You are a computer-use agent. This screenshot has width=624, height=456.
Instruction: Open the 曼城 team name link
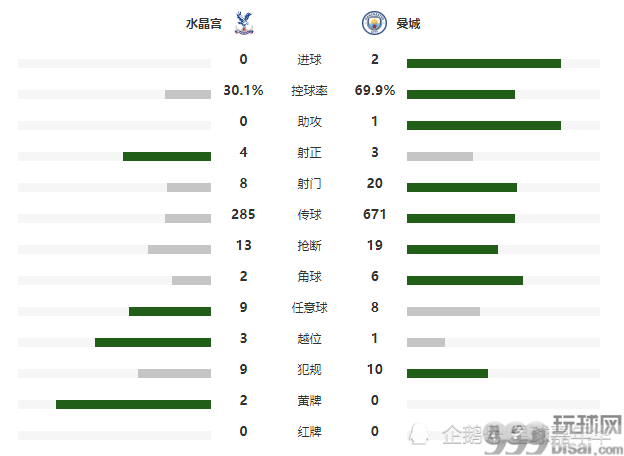pos(408,23)
